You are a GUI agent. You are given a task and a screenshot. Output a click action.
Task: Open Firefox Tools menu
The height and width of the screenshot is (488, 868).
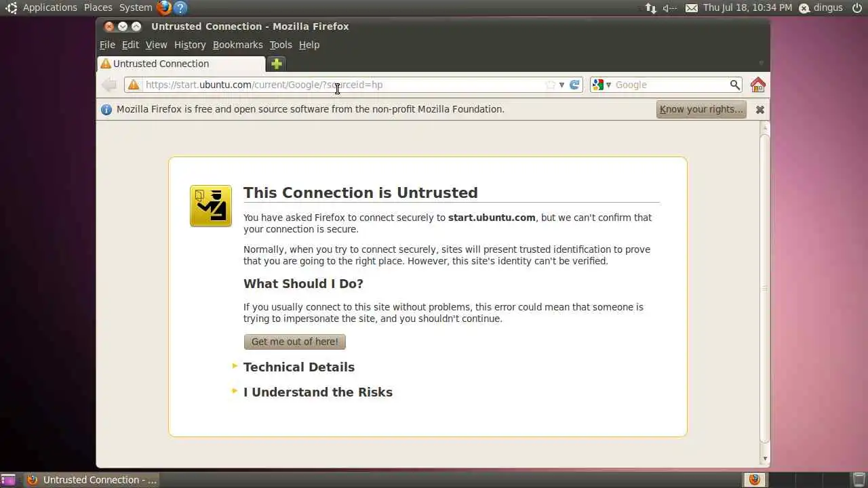[x=281, y=45]
